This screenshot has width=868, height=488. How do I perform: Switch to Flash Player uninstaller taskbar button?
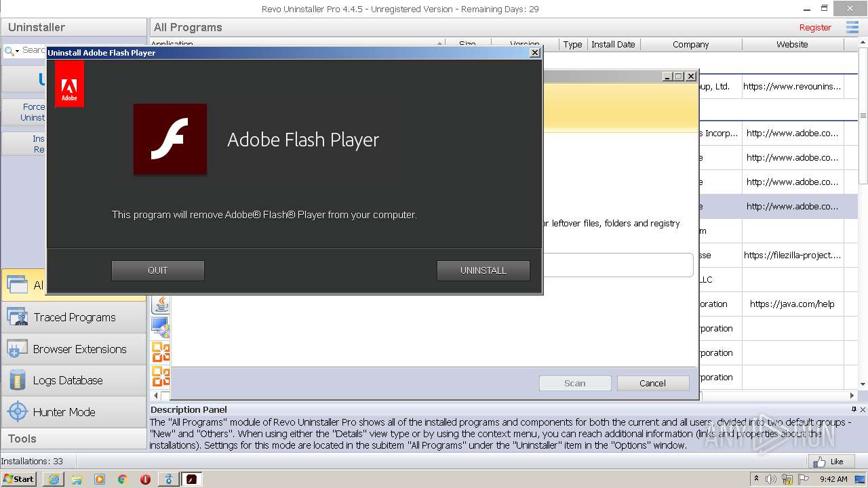[x=192, y=479]
